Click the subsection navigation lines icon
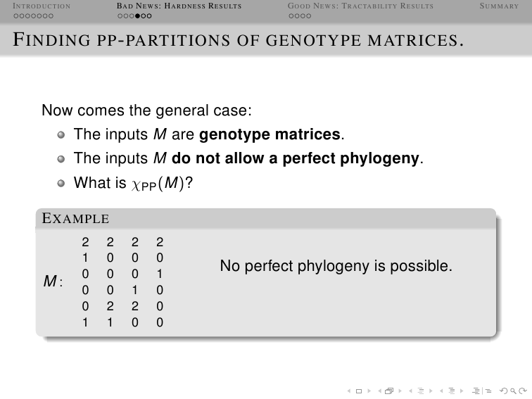Image resolution: width=532 pixels, height=399 pixels. (x=421, y=391)
